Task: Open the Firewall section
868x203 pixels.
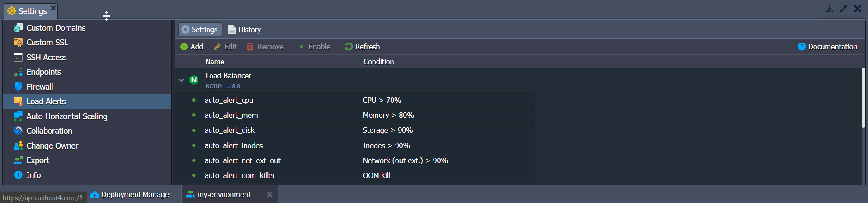Action: click(x=39, y=87)
